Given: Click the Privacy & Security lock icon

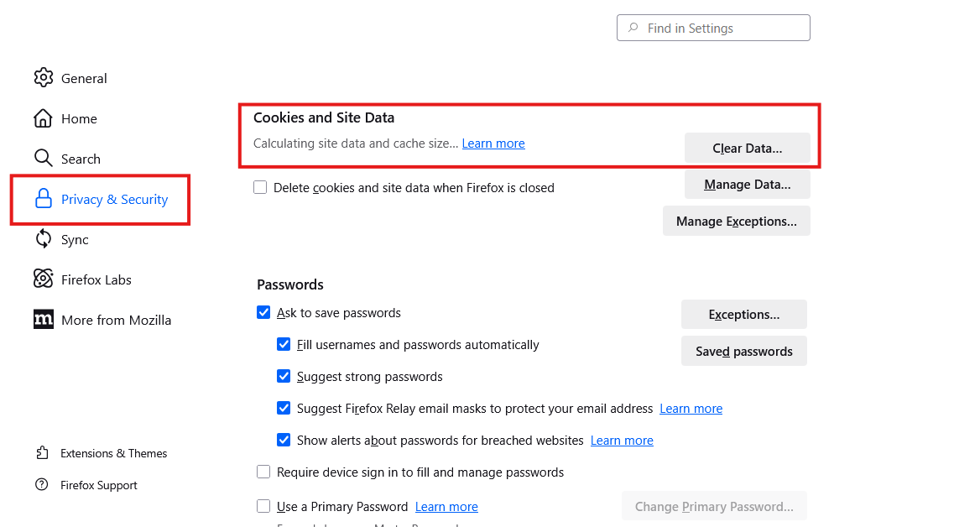Looking at the screenshot, I should pyautogui.click(x=44, y=199).
